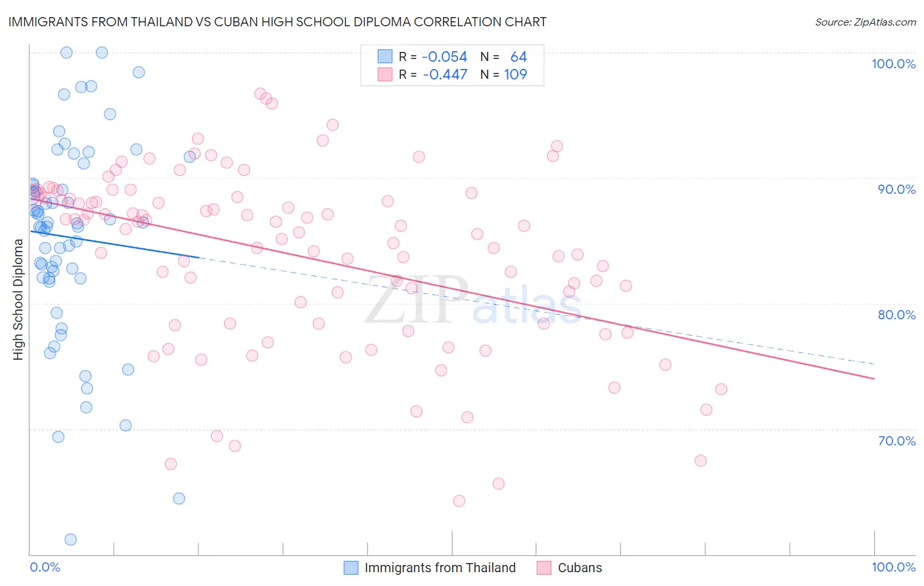This screenshot has height=586, width=924.
Task: Click the blue Immigrants from Thailand legend swatch
Action: pos(352,568)
